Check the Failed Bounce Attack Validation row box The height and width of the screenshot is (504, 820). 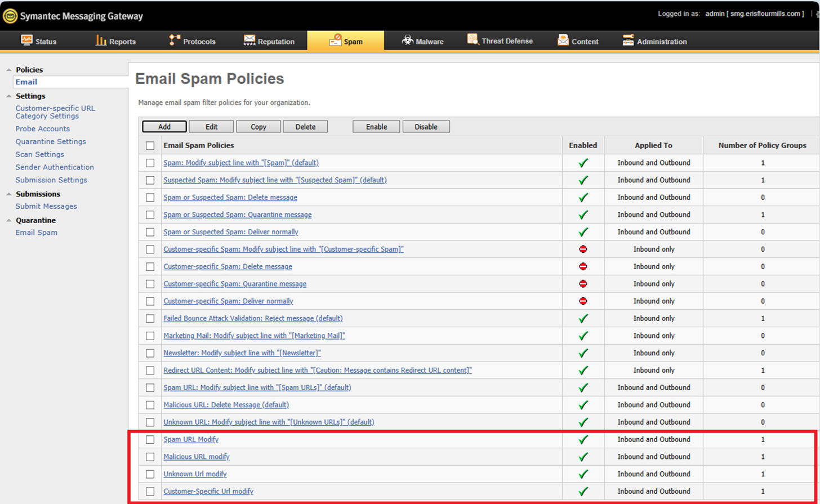point(150,318)
